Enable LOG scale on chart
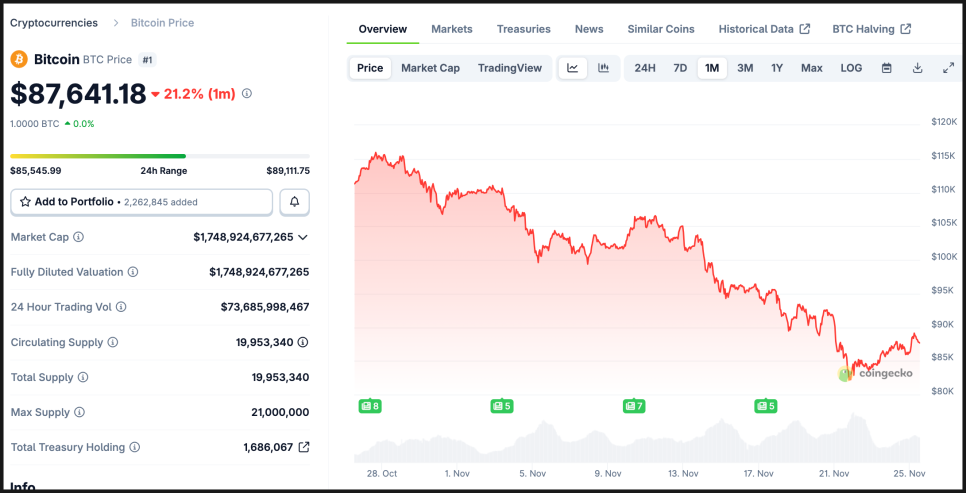966x493 pixels. pos(851,68)
